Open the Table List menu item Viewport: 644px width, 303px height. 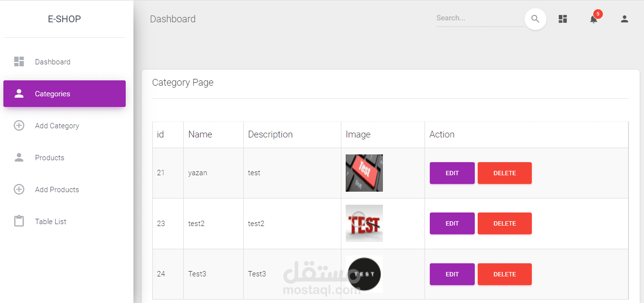tap(51, 222)
